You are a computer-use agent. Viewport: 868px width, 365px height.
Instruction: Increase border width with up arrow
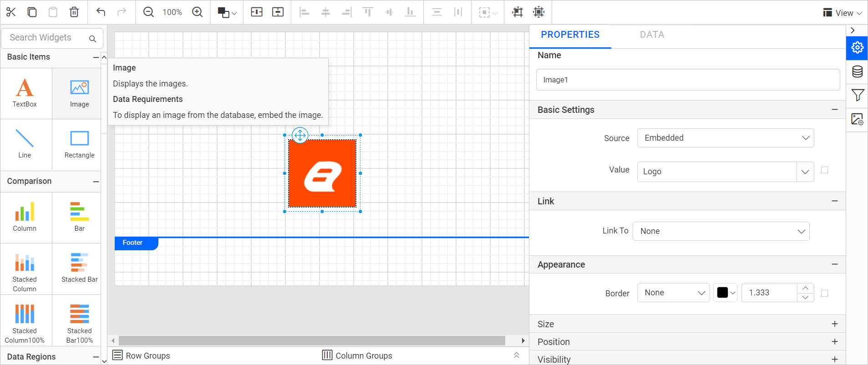pos(805,288)
